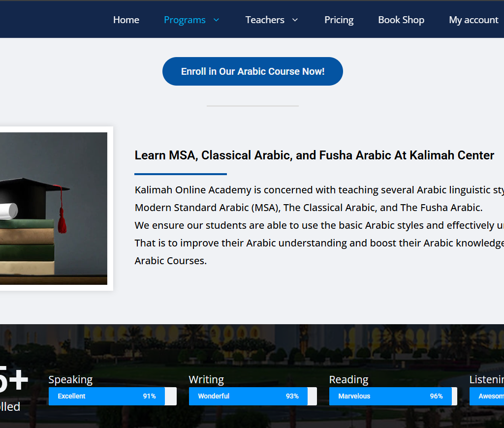The image size is (504, 428).
Task: Click the Learn MSA, Classical Arabic heading
Action: tap(315, 155)
